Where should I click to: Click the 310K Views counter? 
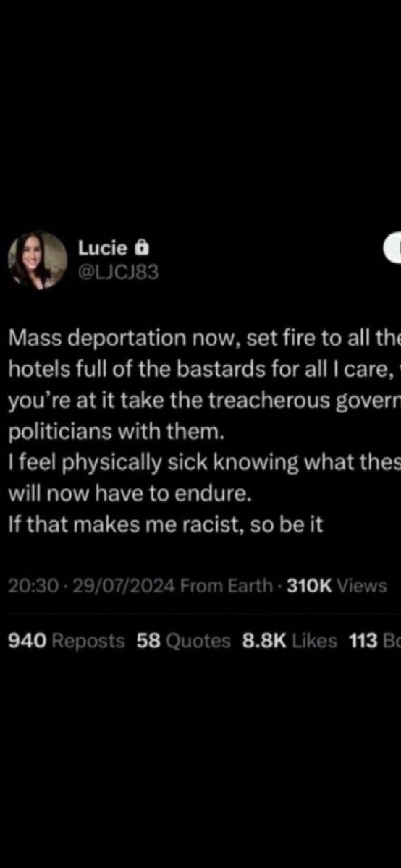click(x=337, y=586)
